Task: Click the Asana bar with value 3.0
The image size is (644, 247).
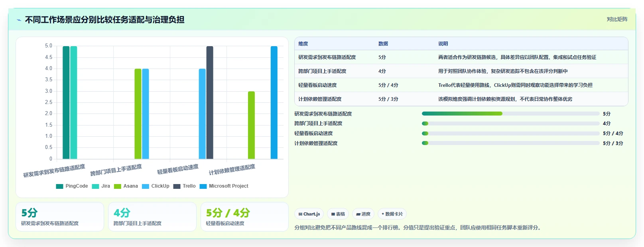Action: [x=251, y=125]
